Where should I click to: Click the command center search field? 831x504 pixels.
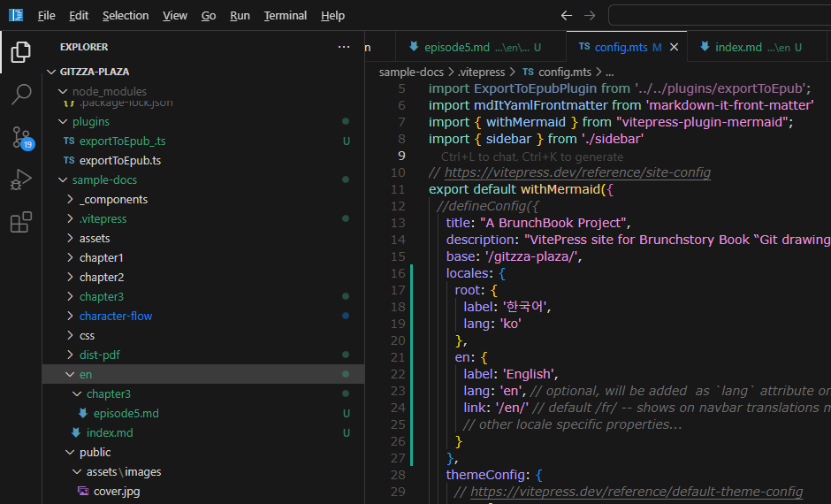pos(718,15)
